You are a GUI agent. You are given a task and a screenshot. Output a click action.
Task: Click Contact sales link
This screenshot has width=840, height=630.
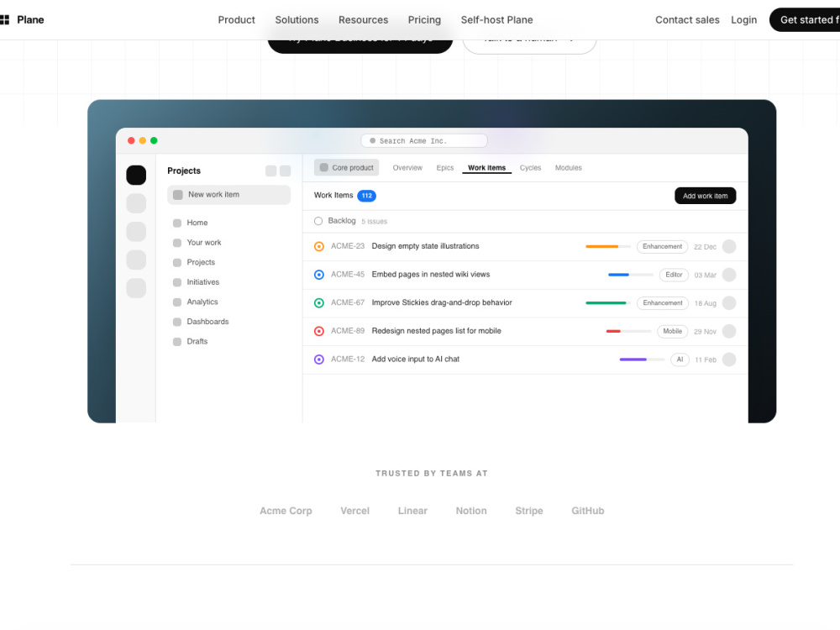687,20
